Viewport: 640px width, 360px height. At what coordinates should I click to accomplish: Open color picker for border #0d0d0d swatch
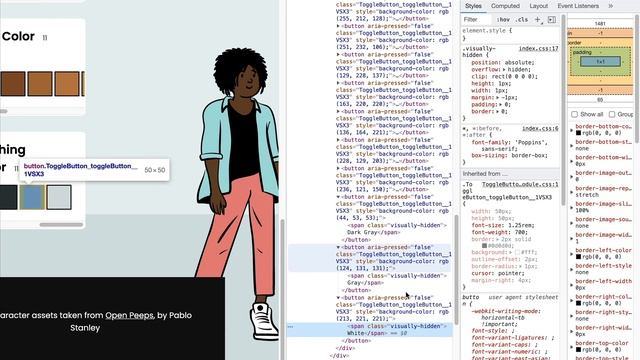(484, 246)
